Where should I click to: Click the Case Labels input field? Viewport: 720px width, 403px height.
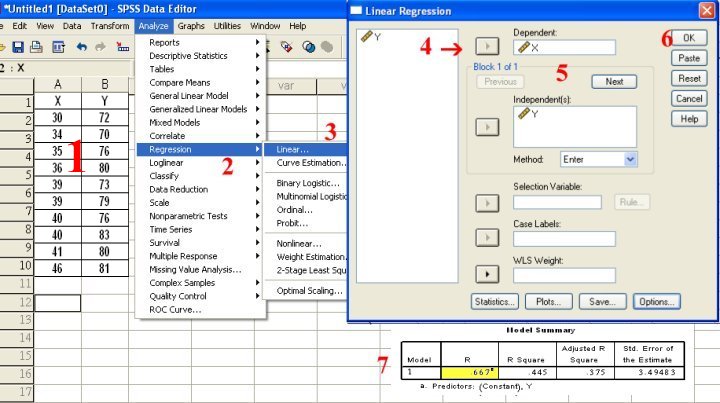point(564,239)
